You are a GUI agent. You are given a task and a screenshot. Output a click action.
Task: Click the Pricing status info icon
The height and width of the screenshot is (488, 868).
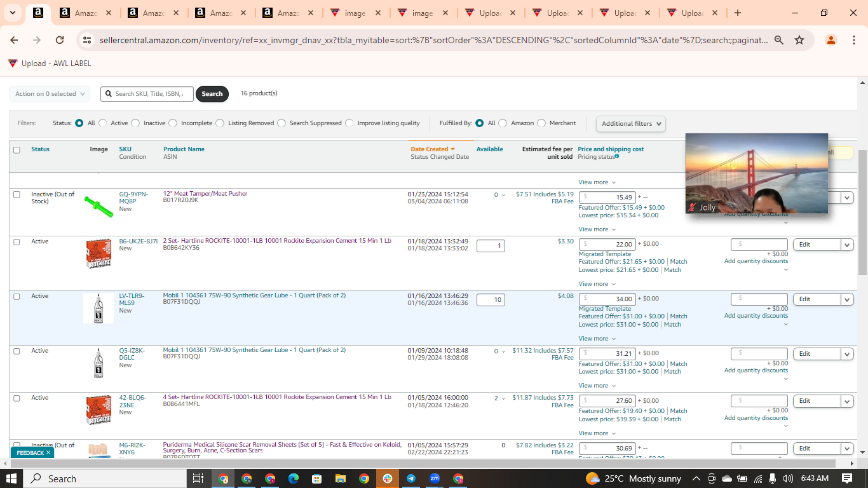617,156
